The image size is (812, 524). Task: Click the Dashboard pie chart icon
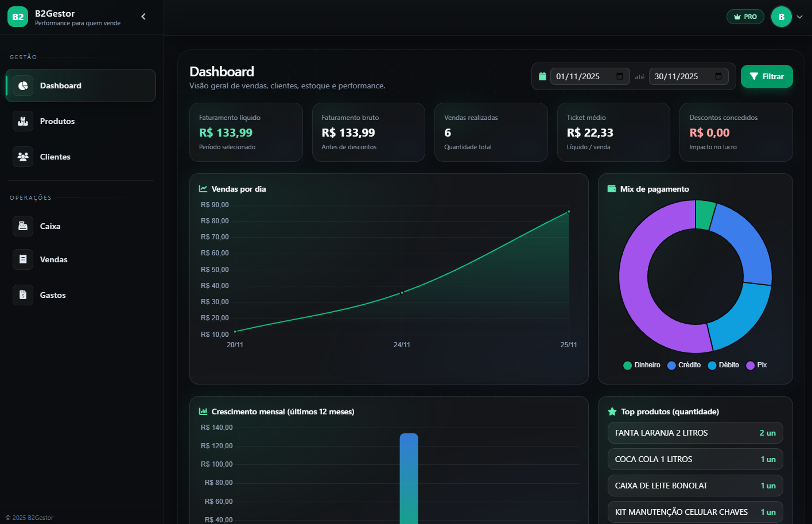pyautogui.click(x=23, y=86)
